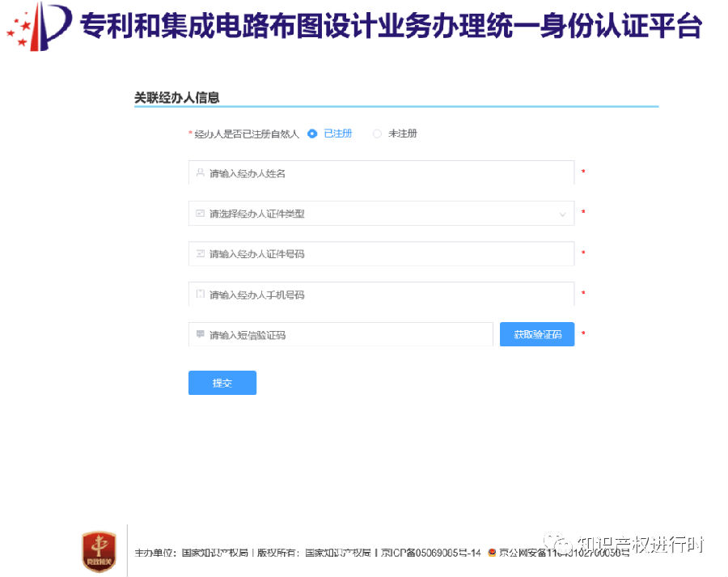
Task: Click the 关联经办人信息 section heading
Action: click(x=176, y=98)
